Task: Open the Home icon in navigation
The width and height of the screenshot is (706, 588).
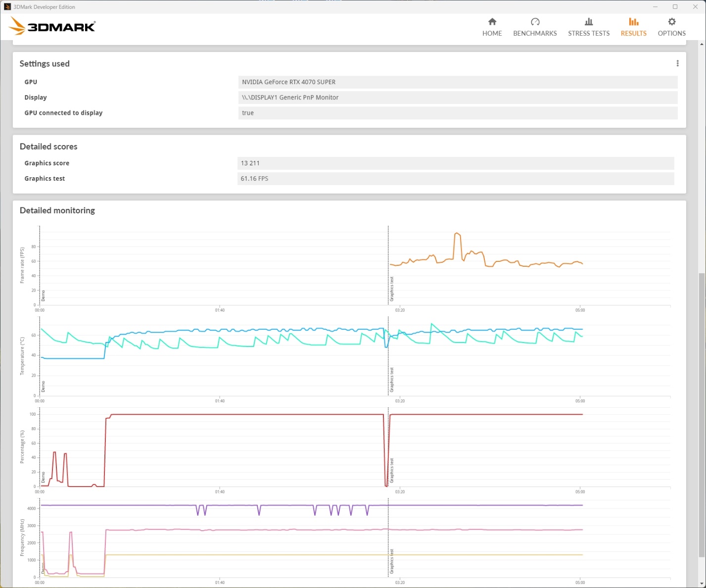Action: [492, 22]
